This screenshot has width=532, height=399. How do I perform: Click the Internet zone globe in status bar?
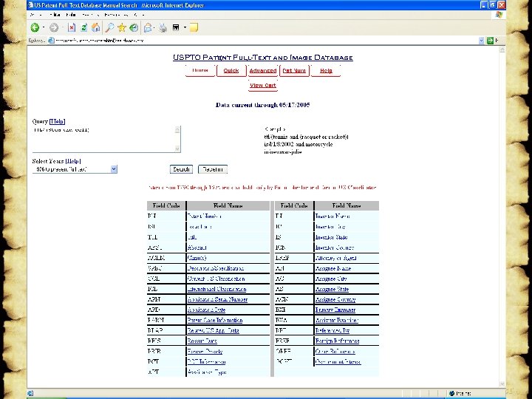(x=451, y=393)
